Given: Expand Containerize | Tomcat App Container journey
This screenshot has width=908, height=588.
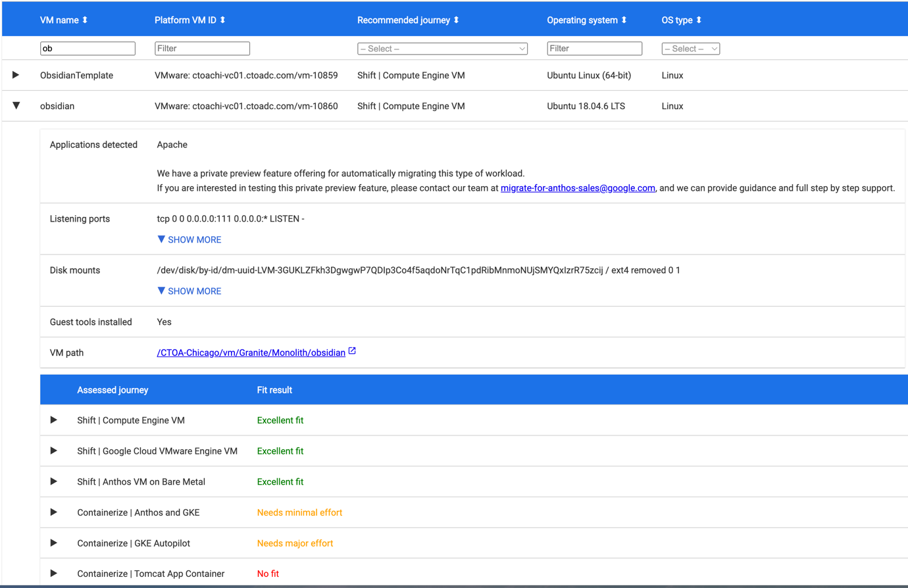Looking at the screenshot, I should pos(54,573).
